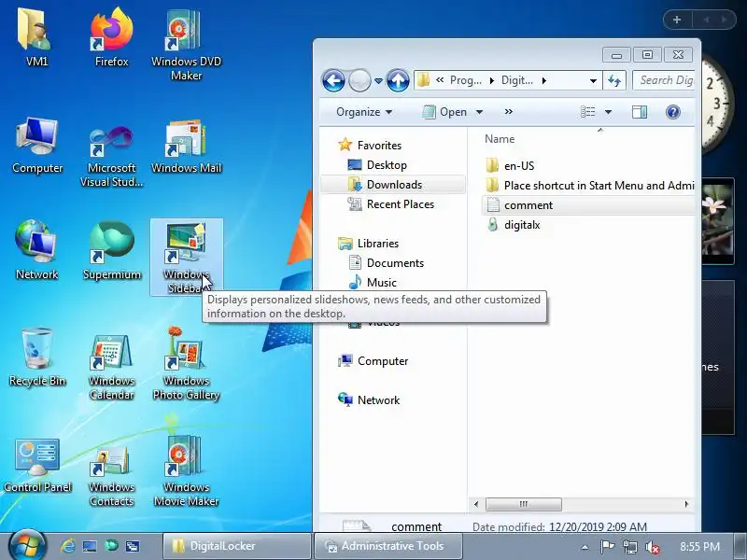Open the VM1 user folder icon
Image resolution: width=747 pixels, height=560 pixels.
click(x=36, y=37)
